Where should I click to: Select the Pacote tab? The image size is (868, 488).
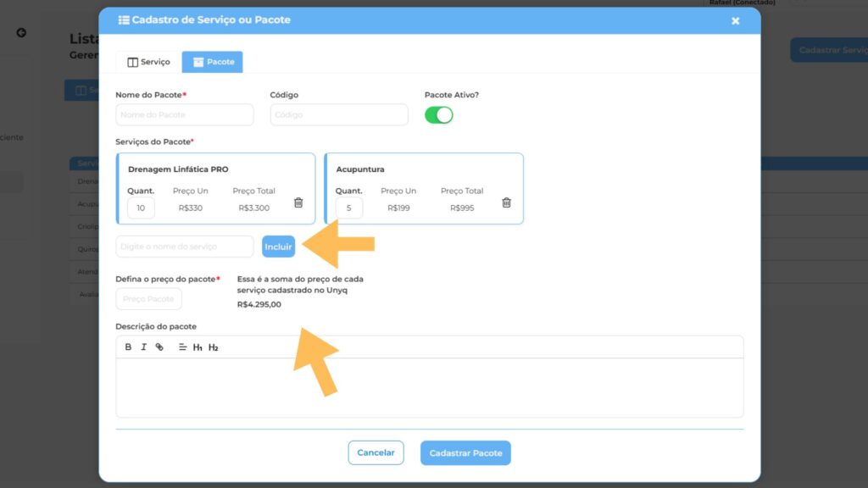pos(213,62)
